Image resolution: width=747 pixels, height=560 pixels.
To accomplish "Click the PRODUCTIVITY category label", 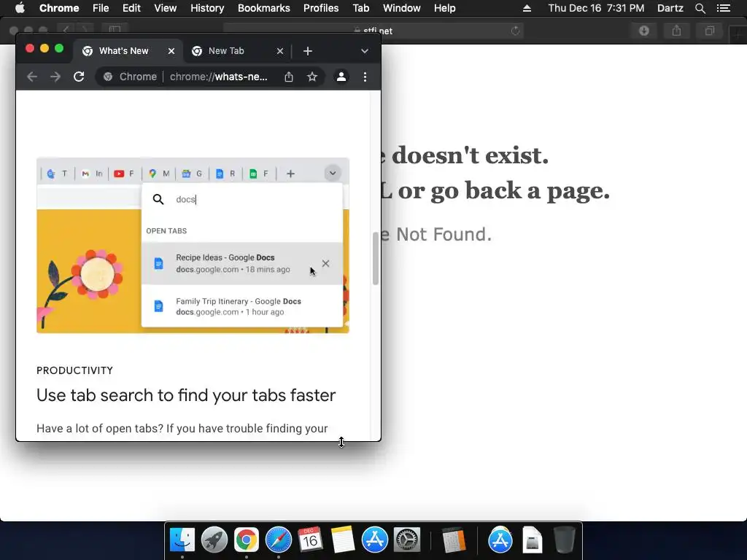I will pos(75,370).
